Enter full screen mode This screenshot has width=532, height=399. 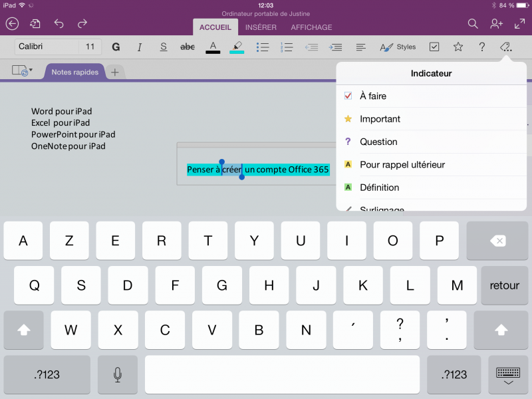[519, 23]
